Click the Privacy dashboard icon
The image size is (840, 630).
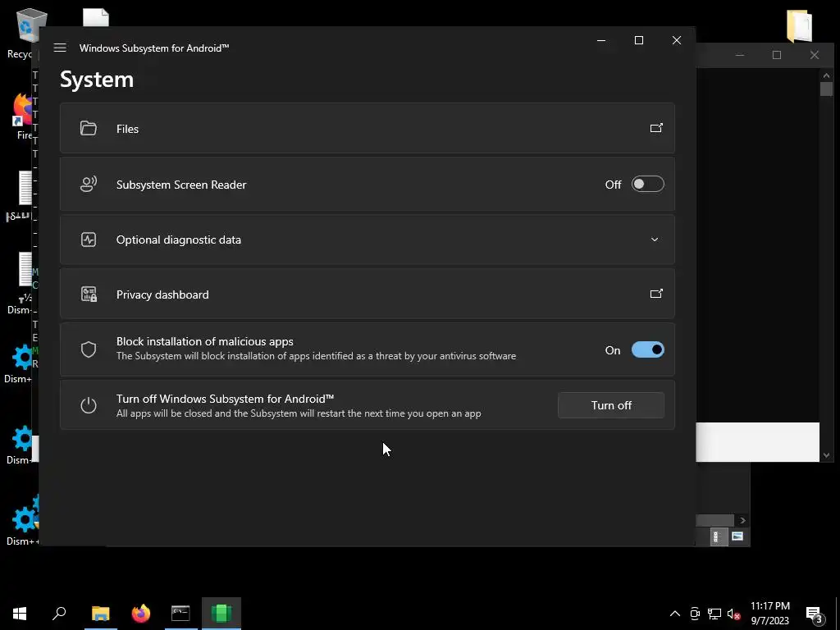pyautogui.click(x=89, y=294)
